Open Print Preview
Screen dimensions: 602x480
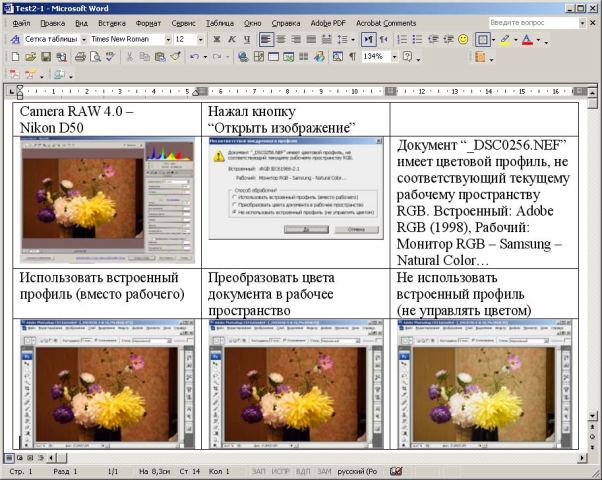coord(95,57)
